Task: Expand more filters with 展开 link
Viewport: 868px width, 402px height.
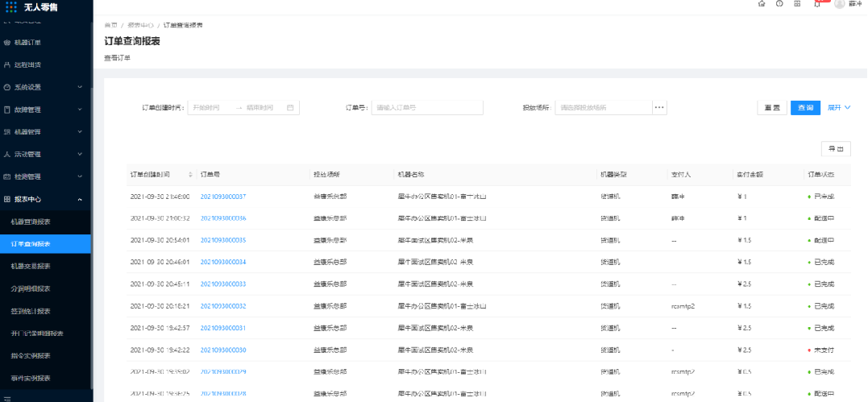Action: click(839, 107)
